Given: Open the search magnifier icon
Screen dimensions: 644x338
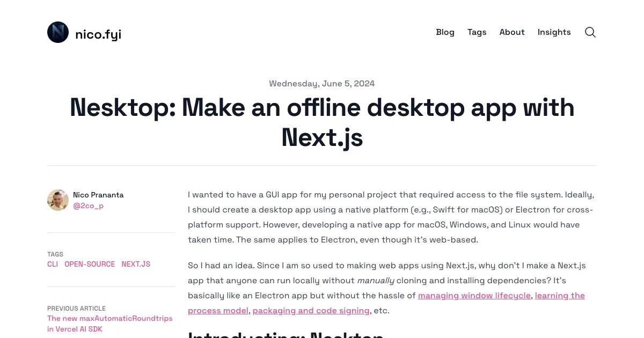Looking at the screenshot, I should pos(590,32).
